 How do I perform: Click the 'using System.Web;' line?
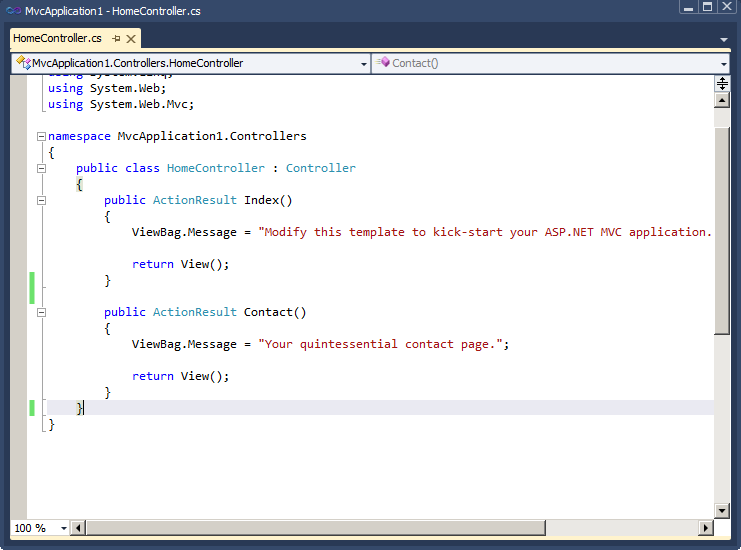point(107,88)
